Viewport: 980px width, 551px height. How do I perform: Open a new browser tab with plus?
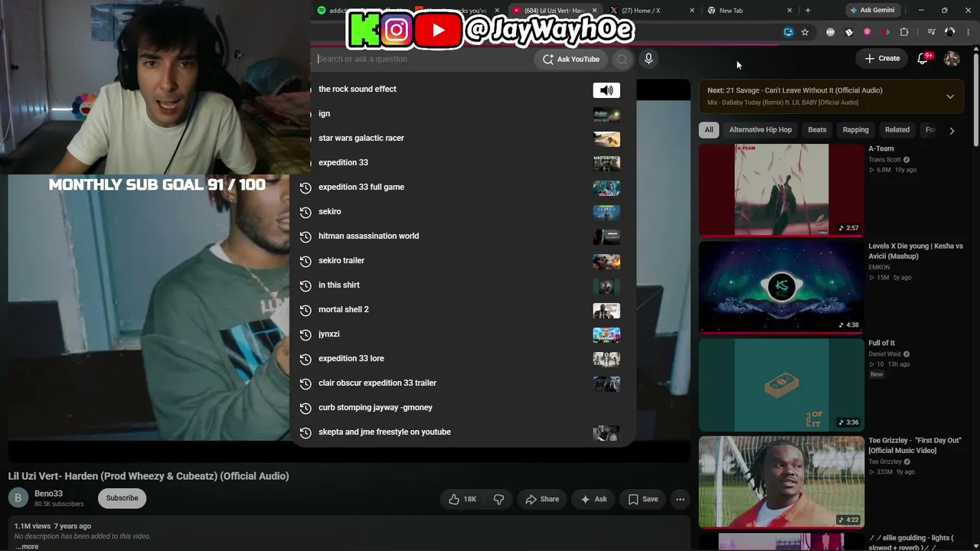(x=808, y=10)
